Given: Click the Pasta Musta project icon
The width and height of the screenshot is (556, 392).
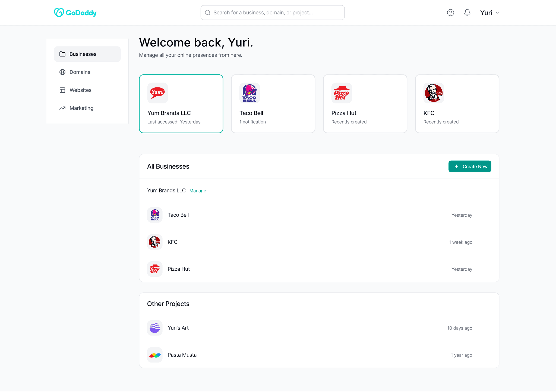Looking at the screenshot, I should coord(155,355).
